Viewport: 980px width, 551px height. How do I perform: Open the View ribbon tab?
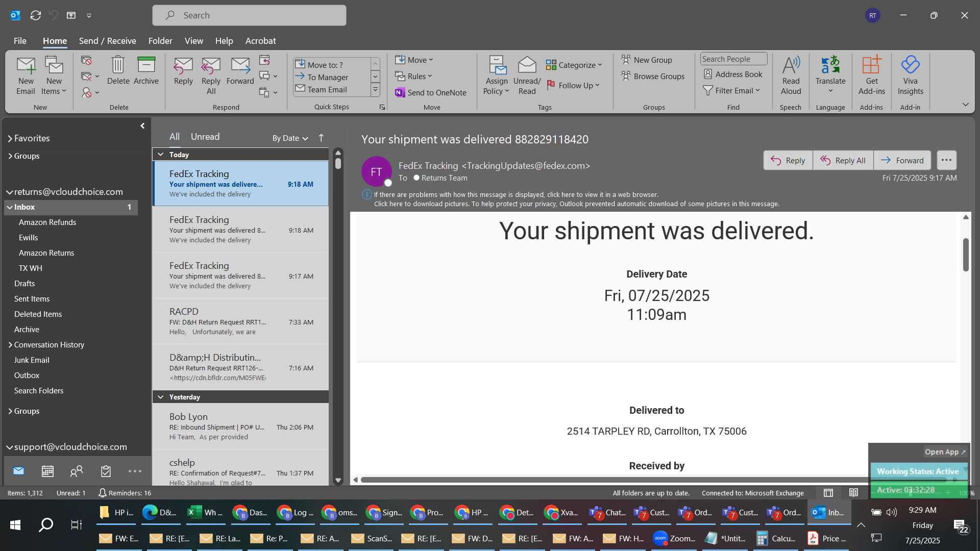(x=193, y=41)
